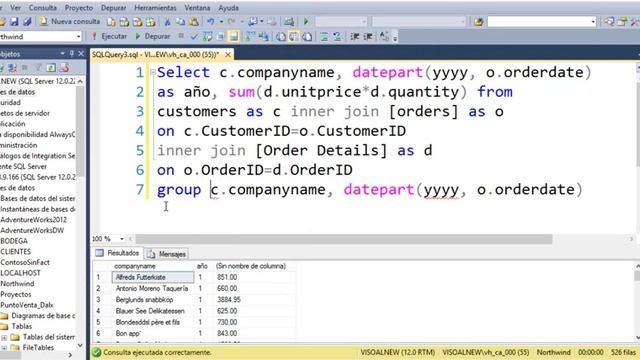Select Results to File icon
This screenshot has height=360, width=640.
[307, 37]
